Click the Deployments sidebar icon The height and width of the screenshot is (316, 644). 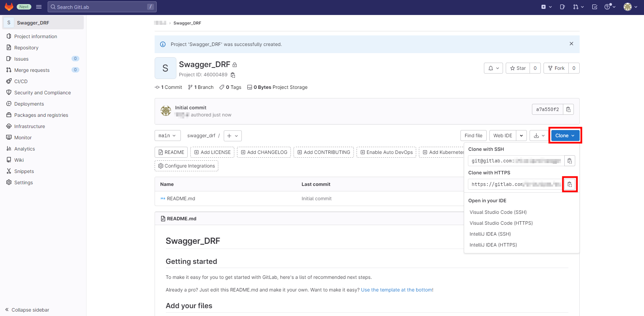pyautogui.click(x=9, y=104)
